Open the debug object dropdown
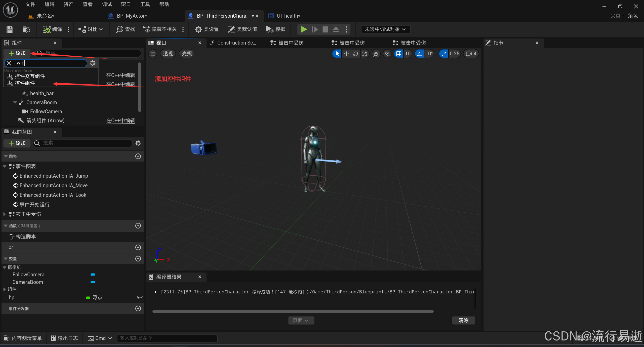Viewport: 644px width, 347px height. (x=385, y=29)
